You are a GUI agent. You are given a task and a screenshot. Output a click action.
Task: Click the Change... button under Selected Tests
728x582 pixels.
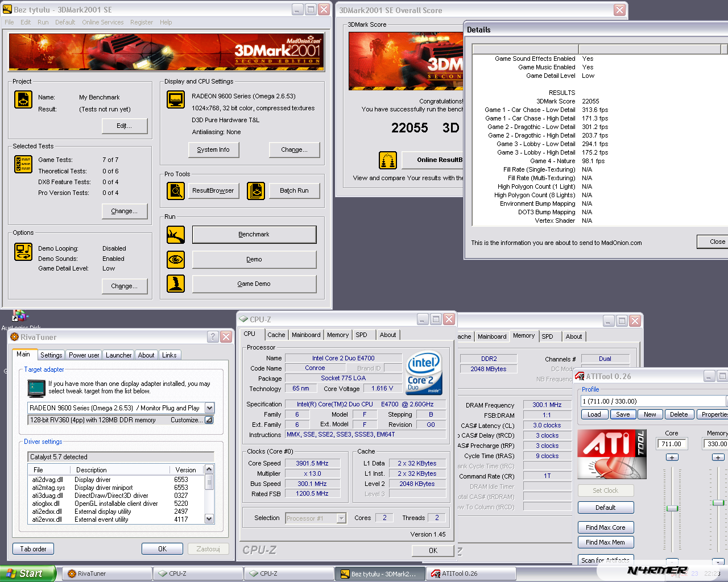click(125, 211)
